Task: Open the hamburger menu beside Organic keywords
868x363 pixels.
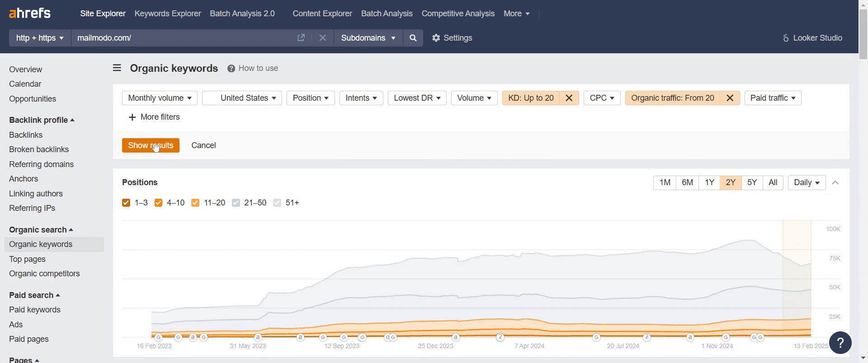Action: [117, 68]
